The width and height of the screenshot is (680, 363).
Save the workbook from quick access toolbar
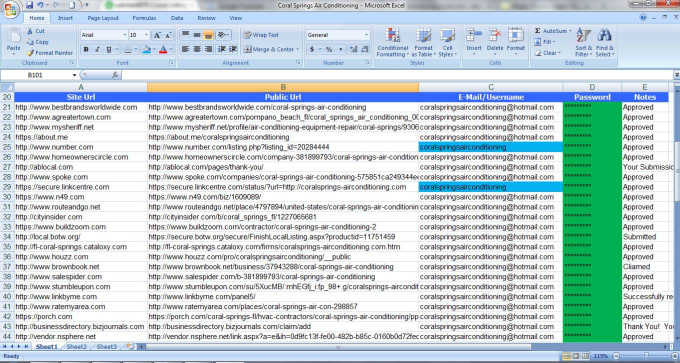point(29,5)
